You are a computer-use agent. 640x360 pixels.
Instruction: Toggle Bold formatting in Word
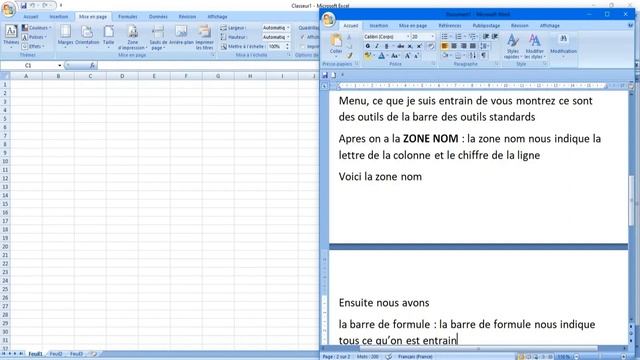click(367, 46)
